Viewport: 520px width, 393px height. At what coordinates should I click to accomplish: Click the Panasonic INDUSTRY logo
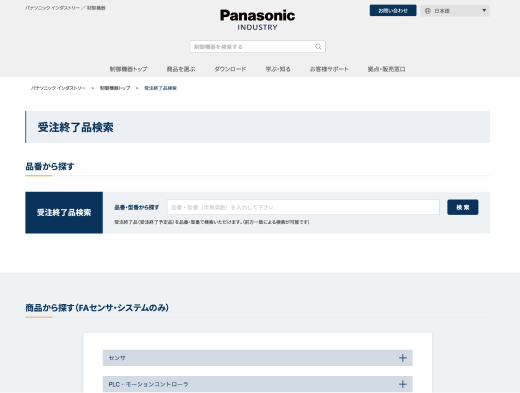tap(257, 20)
